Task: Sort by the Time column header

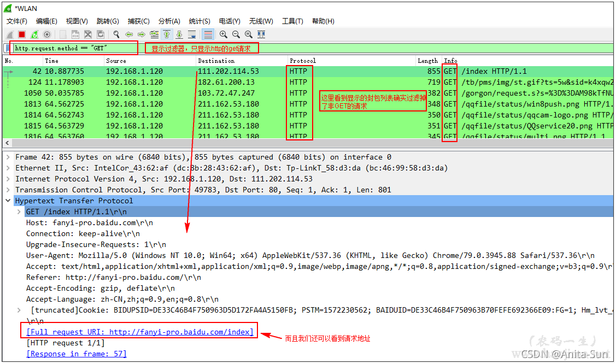Action: [73, 61]
